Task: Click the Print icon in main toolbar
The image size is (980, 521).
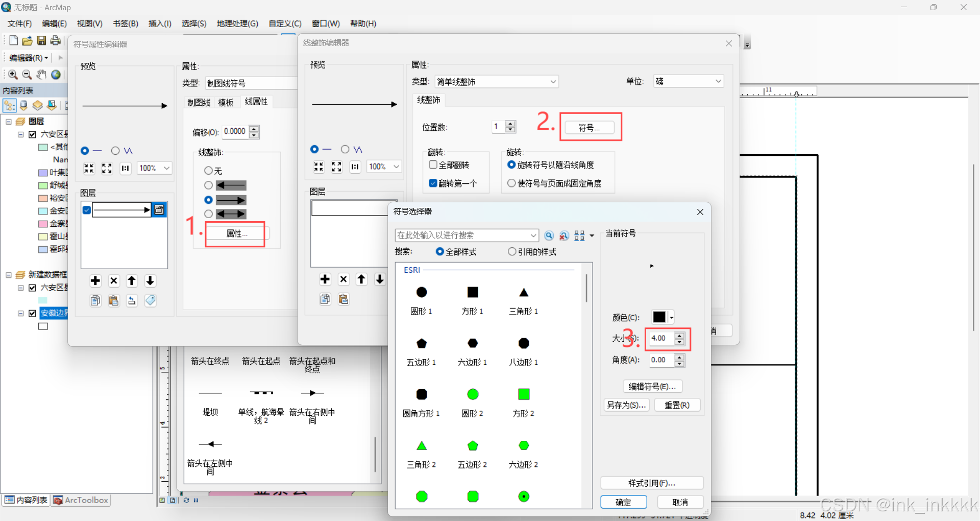Action: [x=55, y=40]
